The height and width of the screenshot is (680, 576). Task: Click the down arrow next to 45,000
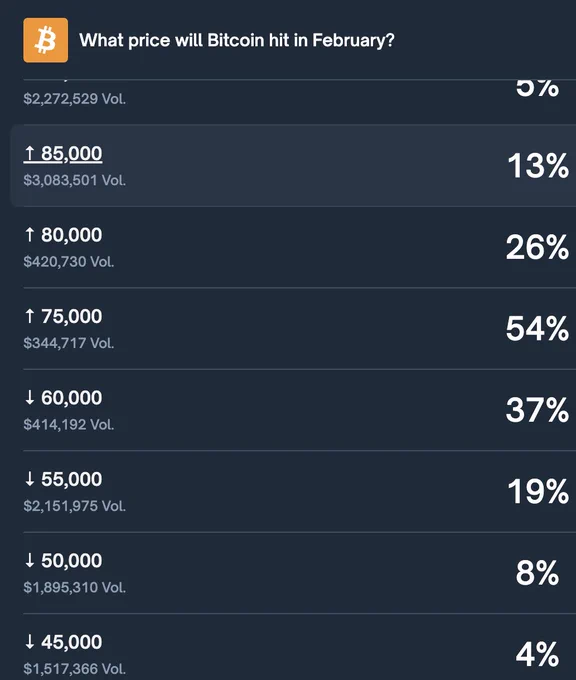coord(29,642)
